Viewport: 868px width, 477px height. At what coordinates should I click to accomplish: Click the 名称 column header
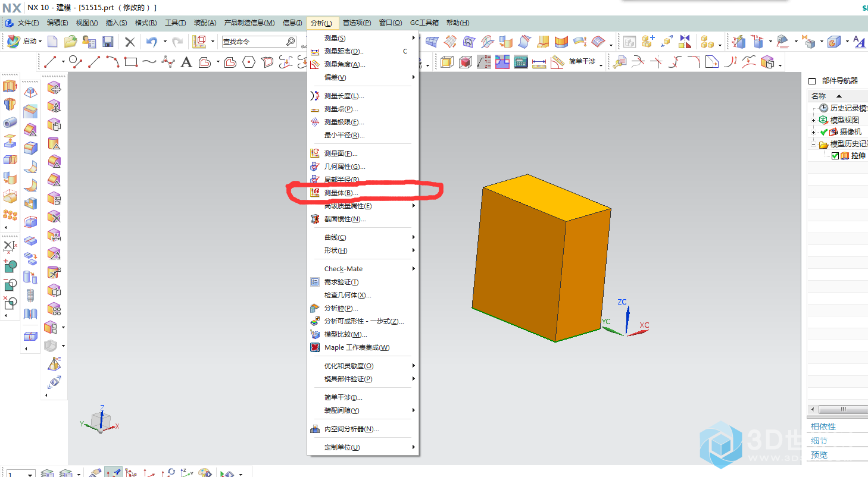click(x=837, y=96)
